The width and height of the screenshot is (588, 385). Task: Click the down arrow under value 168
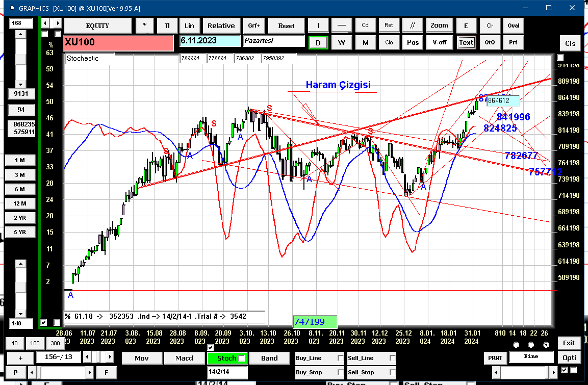[20, 85]
